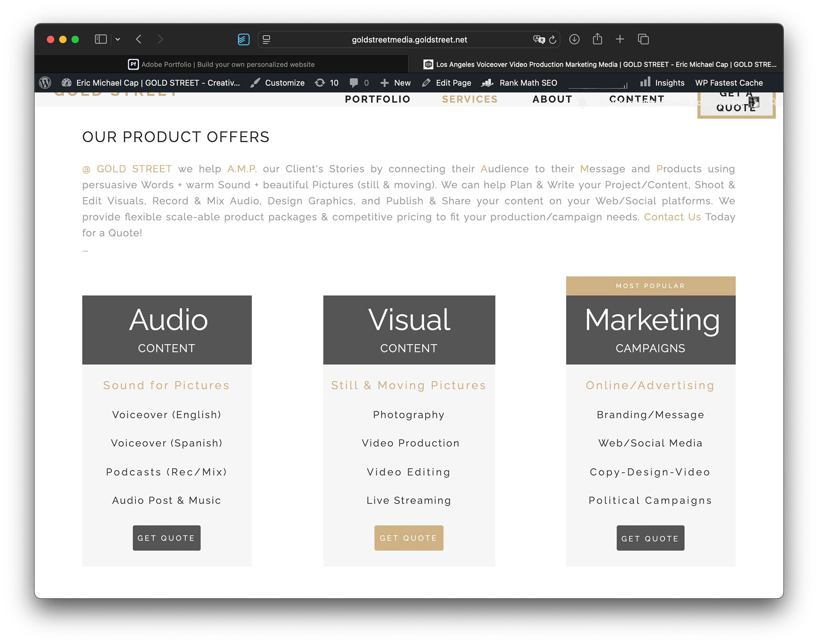The image size is (818, 644).
Task: Go back with the back arrow
Action: (138, 39)
